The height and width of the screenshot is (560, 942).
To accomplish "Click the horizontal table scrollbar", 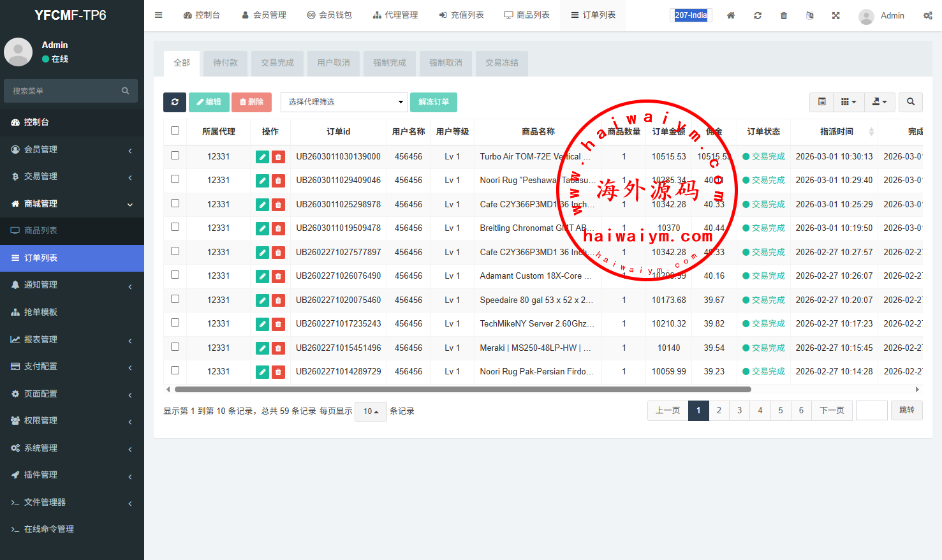I will [x=462, y=389].
